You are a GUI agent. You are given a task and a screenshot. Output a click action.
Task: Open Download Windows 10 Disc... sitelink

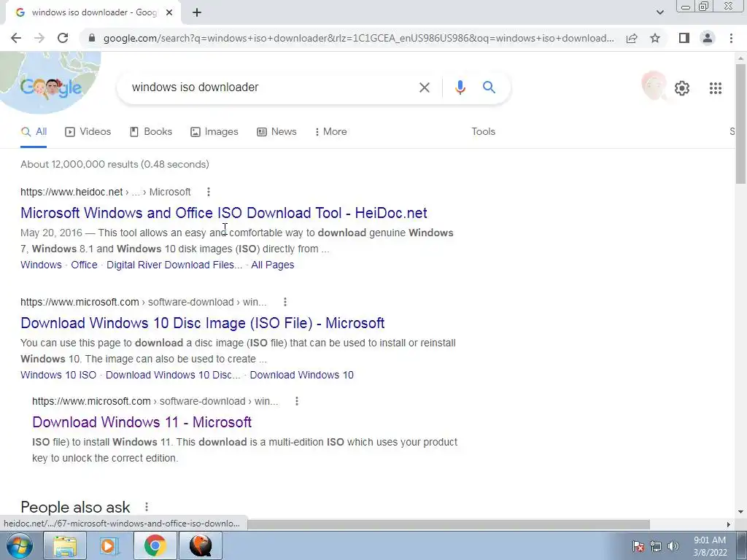point(172,376)
